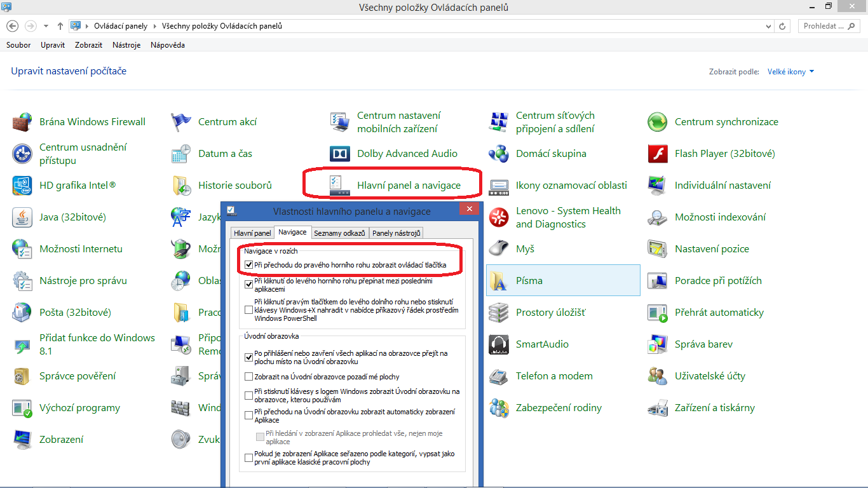Open the Zobrazit menu

click(x=88, y=45)
